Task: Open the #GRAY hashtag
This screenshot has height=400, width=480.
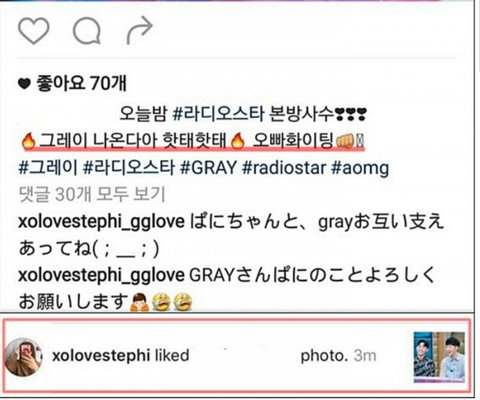Action: coord(208,167)
